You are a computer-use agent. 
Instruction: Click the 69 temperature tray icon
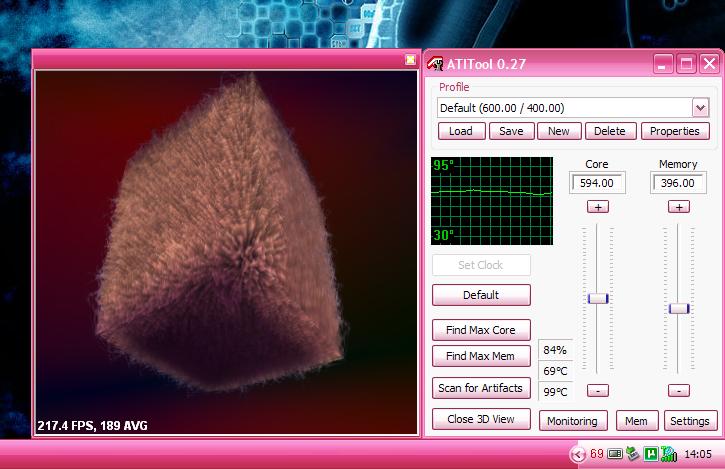(596, 454)
